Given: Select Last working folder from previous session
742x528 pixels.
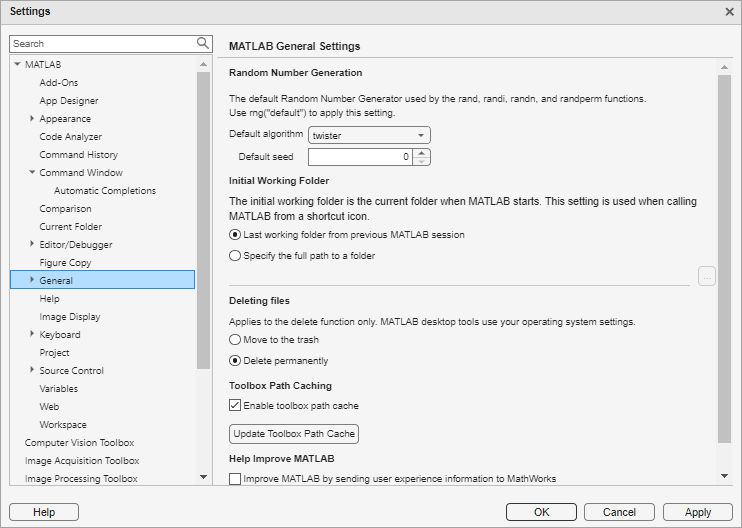Looking at the screenshot, I should click(235, 235).
